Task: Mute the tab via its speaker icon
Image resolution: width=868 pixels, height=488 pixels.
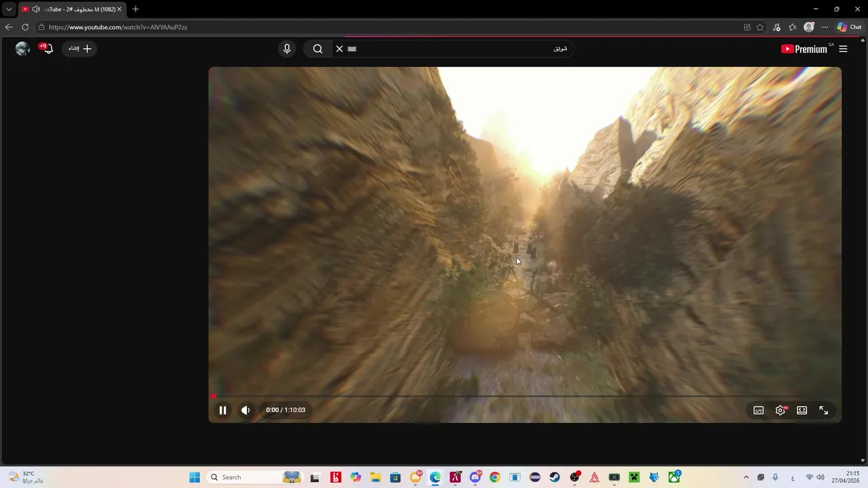Action: pyautogui.click(x=36, y=9)
